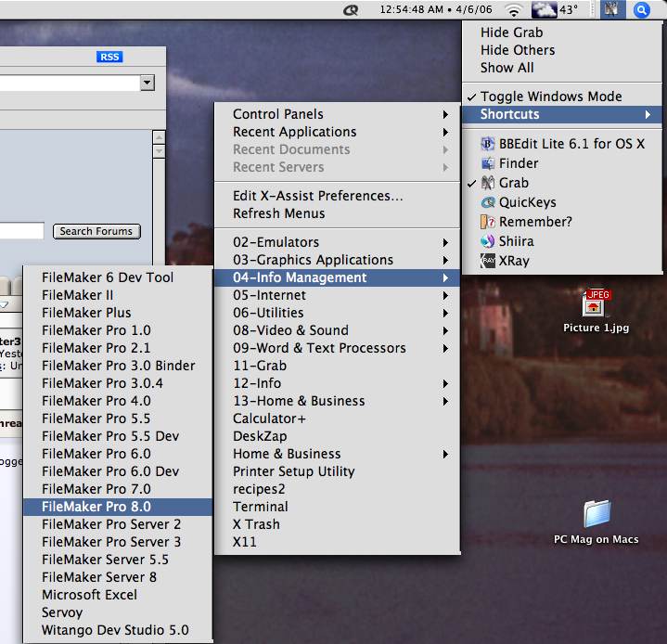Screen dimensions: 667x644
Task: Click the scrollbar up arrow in forum window
Action: [x=159, y=137]
